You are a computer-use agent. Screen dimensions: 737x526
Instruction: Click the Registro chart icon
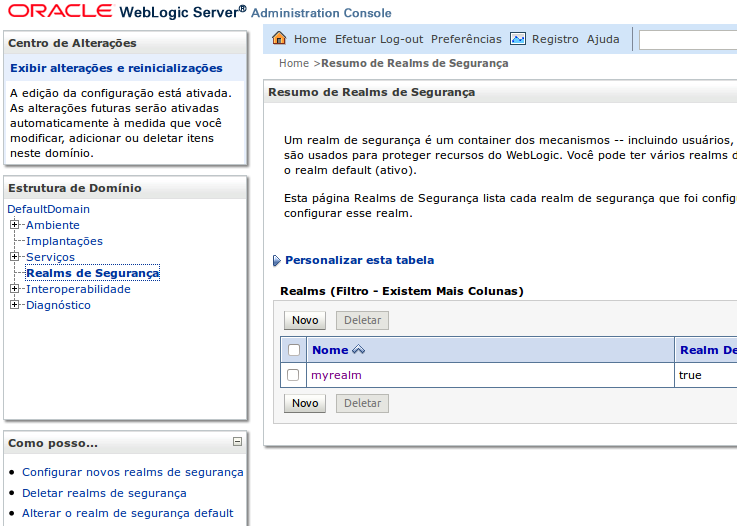[518, 39]
